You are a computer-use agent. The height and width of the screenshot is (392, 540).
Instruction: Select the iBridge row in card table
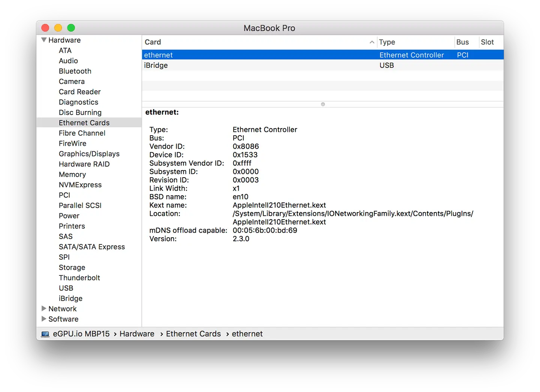[322, 65]
